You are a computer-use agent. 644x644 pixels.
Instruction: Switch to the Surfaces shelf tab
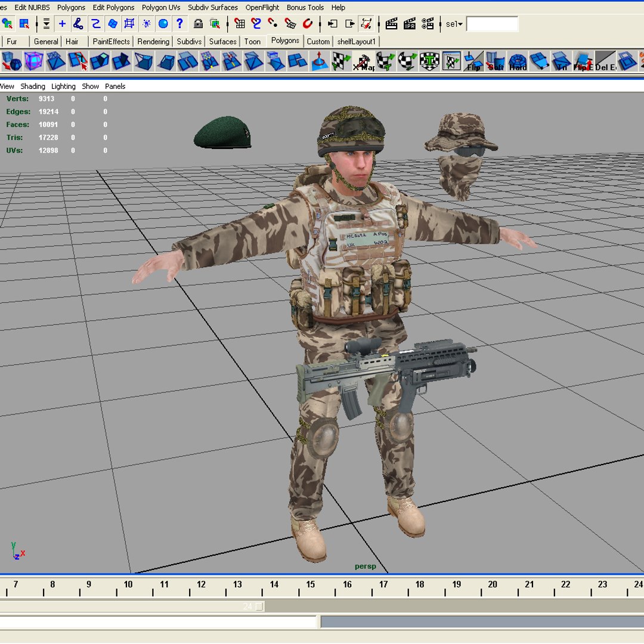click(222, 42)
